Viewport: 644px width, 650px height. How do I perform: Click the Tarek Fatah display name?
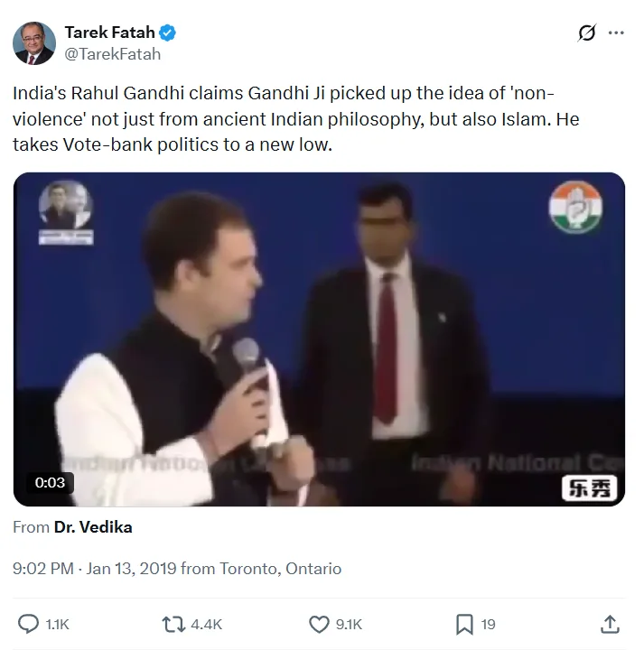(110, 33)
